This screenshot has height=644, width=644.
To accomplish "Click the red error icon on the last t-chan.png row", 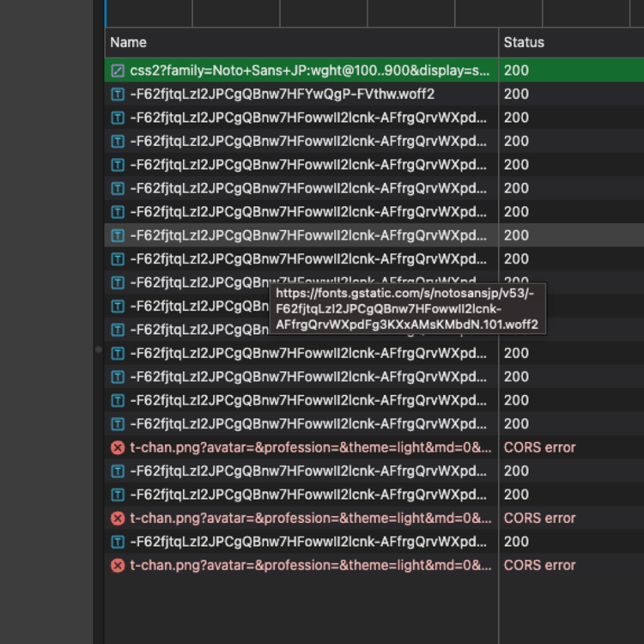I will 118,565.
